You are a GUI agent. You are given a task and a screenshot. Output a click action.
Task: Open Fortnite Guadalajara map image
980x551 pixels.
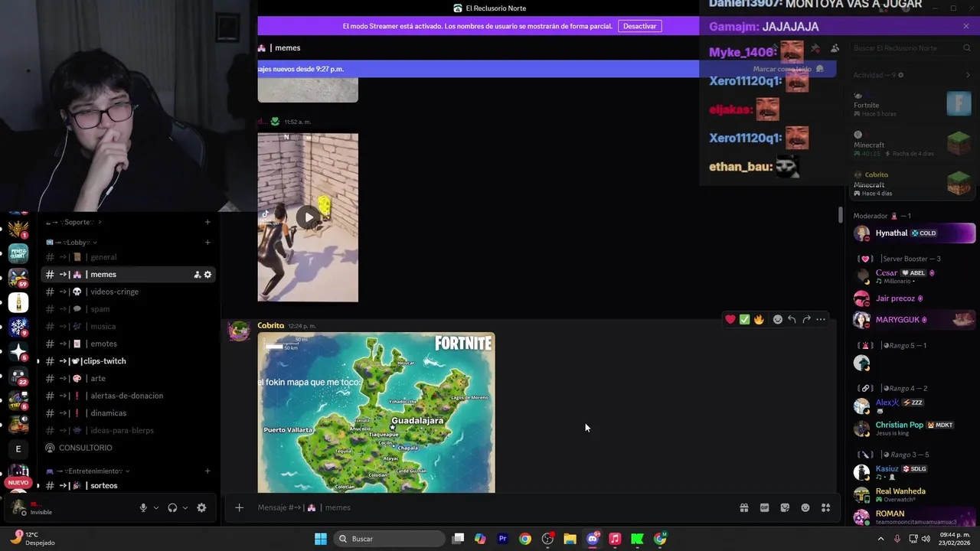[376, 412]
